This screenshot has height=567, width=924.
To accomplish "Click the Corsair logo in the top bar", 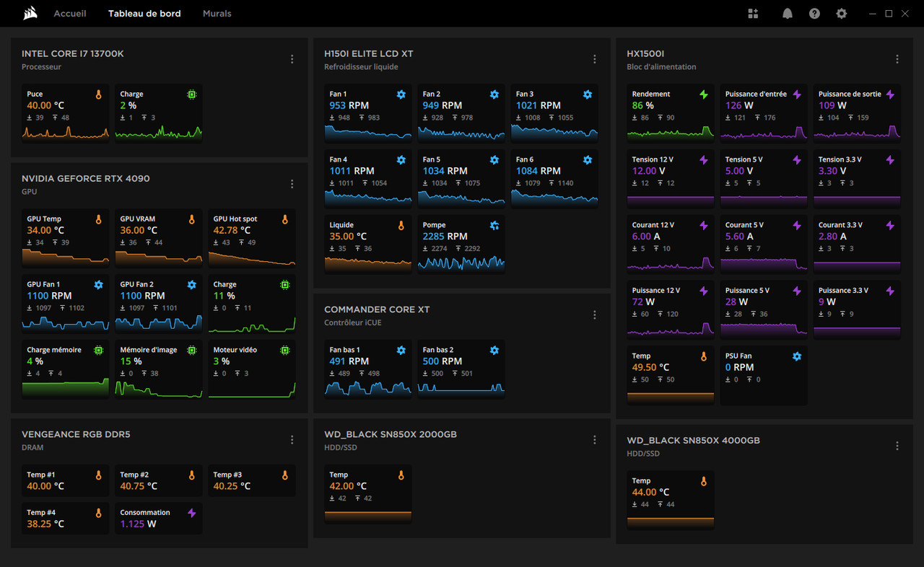I will click(x=29, y=13).
